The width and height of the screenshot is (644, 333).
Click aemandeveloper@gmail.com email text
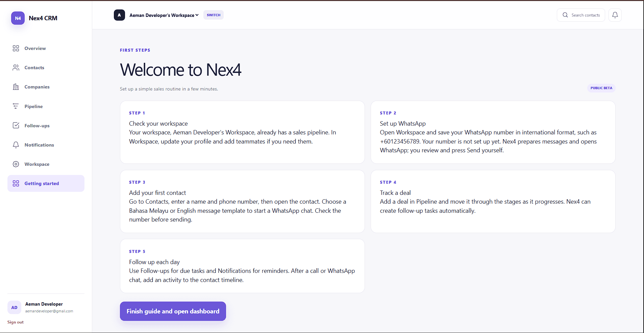point(49,311)
